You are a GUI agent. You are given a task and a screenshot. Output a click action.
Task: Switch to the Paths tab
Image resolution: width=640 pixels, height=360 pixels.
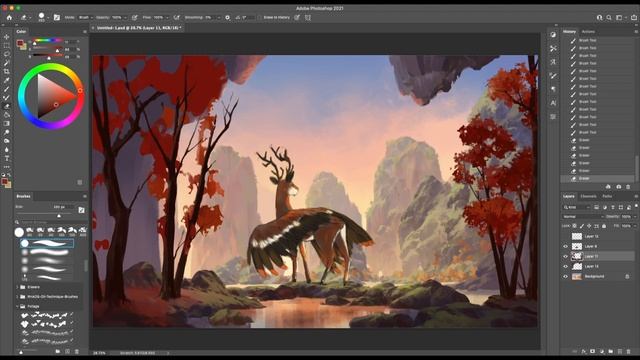(607, 196)
